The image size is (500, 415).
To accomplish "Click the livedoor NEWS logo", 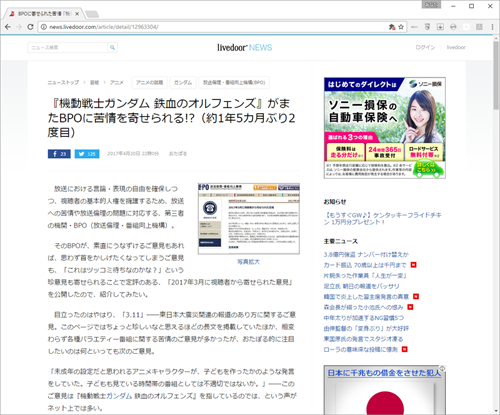I will [245, 48].
